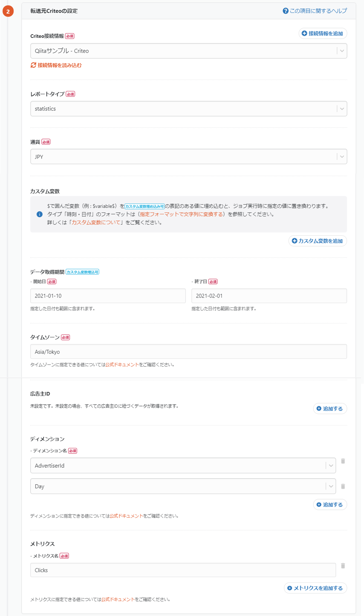Click the 広告主ID heading text

tap(40, 394)
